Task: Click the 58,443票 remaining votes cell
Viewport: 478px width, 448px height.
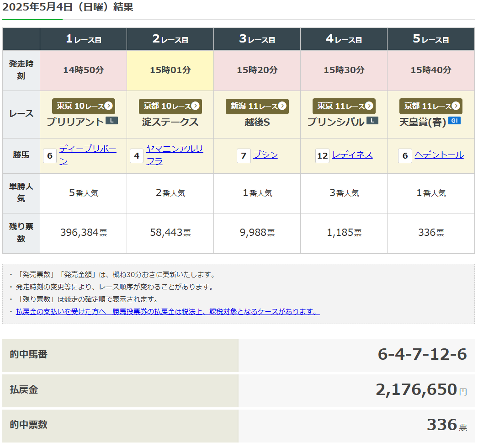Action: click(170, 233)
